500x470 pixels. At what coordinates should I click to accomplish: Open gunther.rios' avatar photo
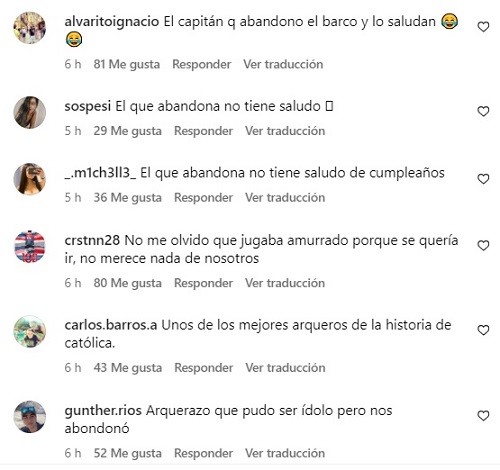pos(30,417)
